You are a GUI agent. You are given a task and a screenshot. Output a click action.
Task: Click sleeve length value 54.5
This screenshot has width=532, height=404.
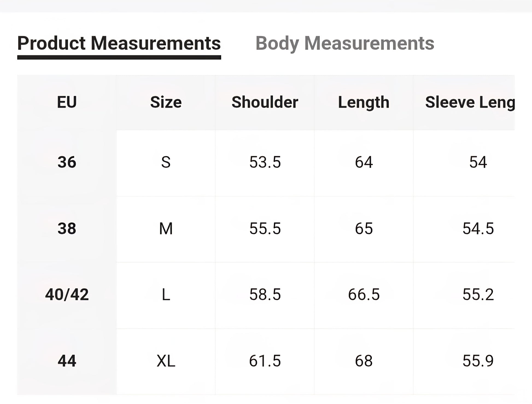point(478,229)
